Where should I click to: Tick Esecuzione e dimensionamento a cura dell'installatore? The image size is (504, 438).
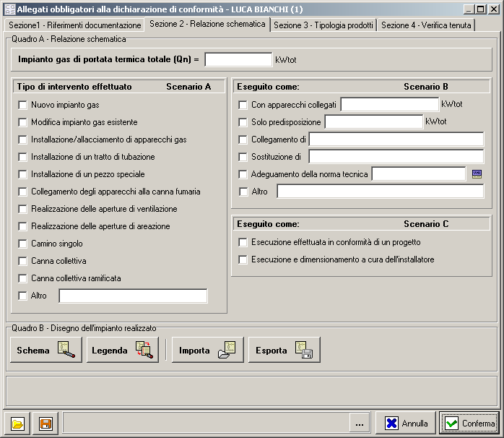coord(243,259)
